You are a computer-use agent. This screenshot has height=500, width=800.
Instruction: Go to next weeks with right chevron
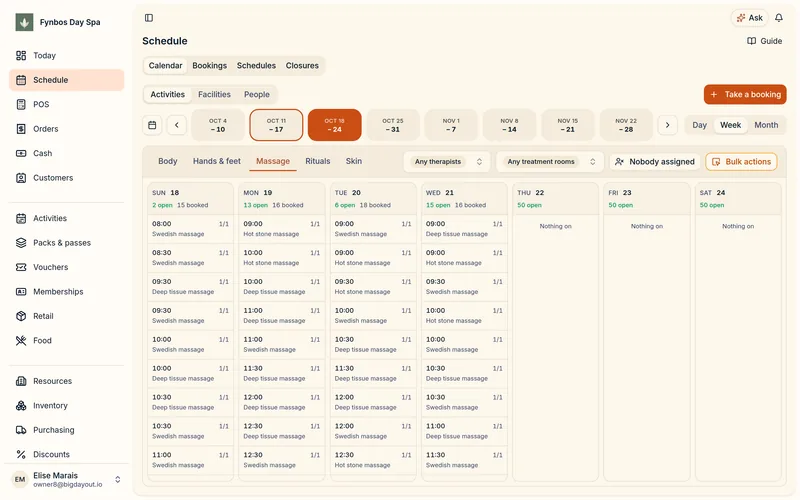(x=667, y=125)
